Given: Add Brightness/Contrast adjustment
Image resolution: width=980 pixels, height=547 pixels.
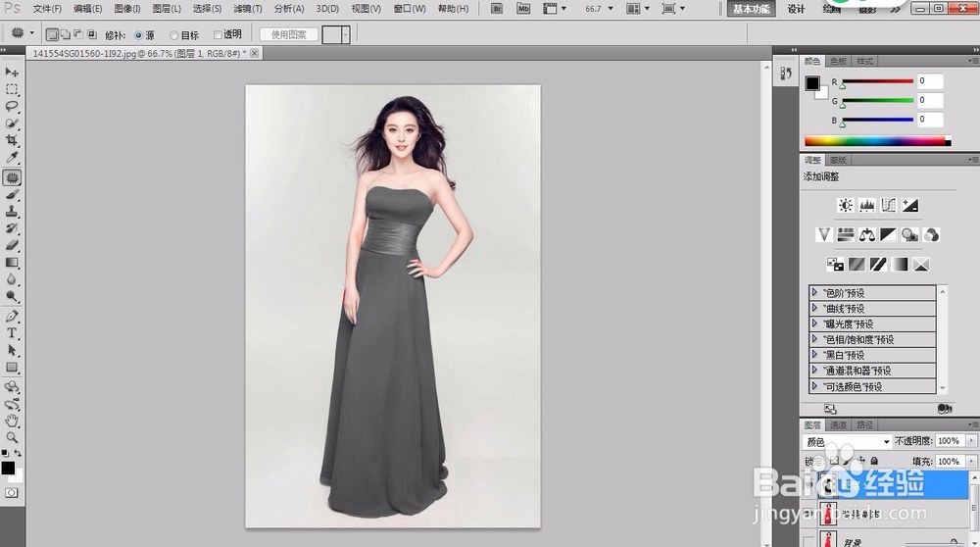Looking at the screenshot, I should pyautogui.click(x=845, y=205).
